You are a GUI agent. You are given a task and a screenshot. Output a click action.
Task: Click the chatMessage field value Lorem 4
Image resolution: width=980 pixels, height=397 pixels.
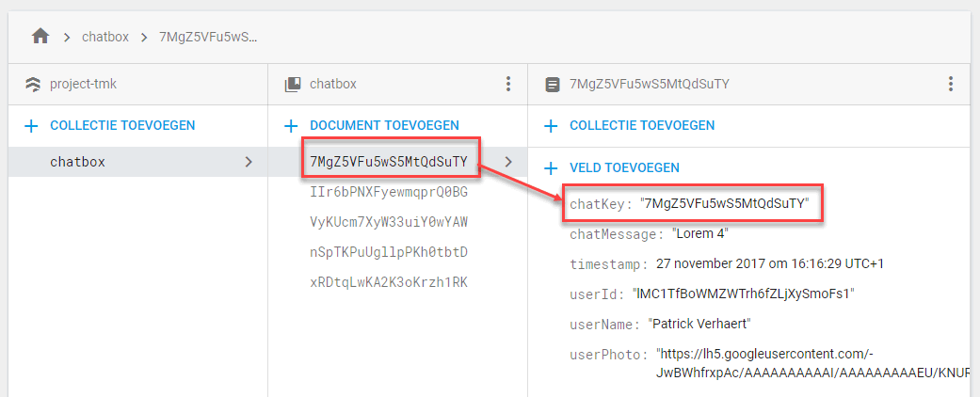pyautogui.click(x=699, y=233)
